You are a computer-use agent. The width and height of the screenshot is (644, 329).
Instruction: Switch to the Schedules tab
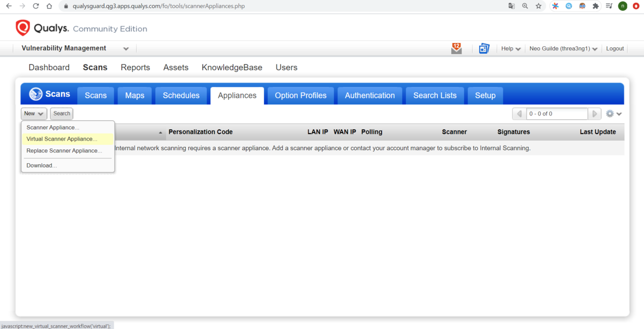coord(181,96)
